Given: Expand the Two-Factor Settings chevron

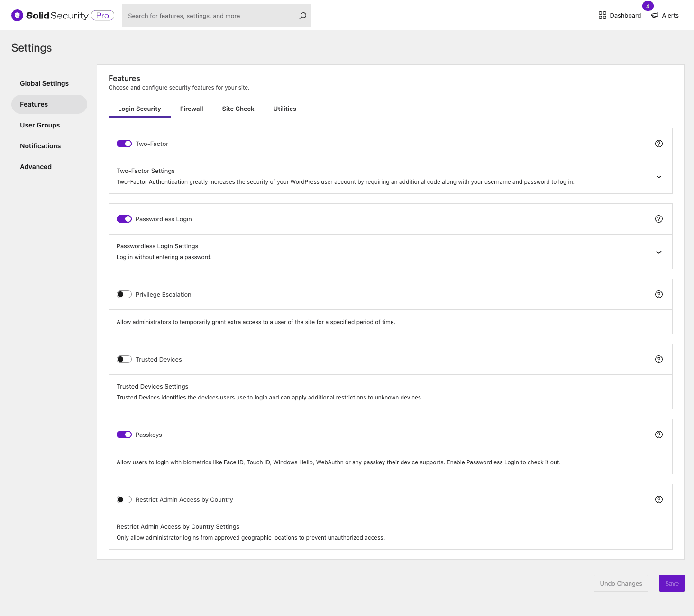Looking at the screenshot, I should tap(659, 177).
